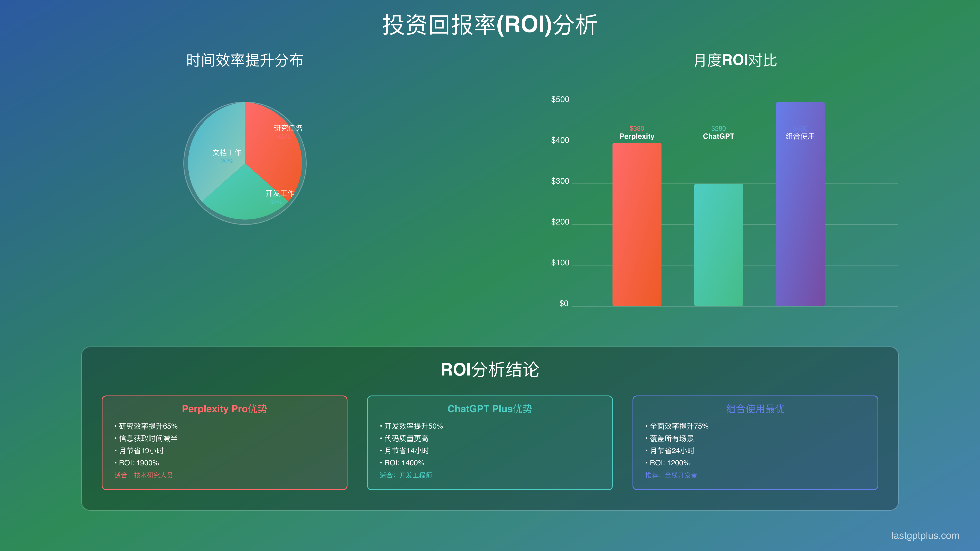The height and width of the screenshot is (551, 980).
Task: Click the 全面效率提升75% bullet
Action: click(x=677, y=426)
